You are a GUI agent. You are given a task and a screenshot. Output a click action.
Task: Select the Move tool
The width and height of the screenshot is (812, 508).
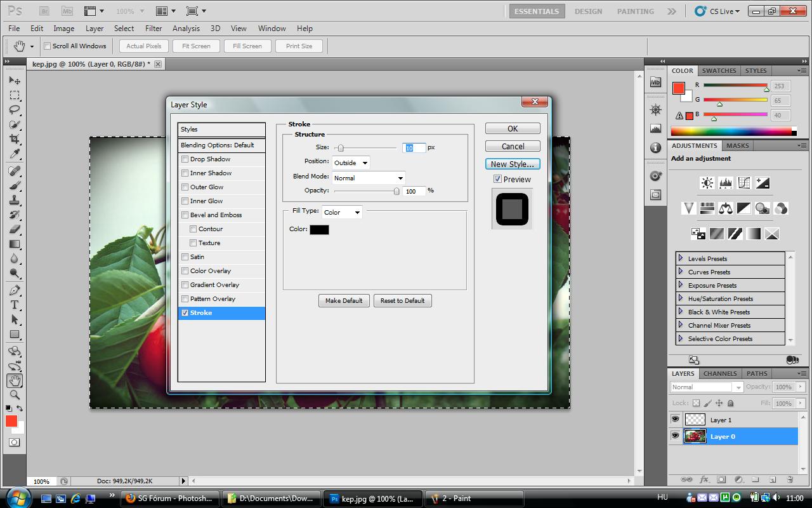tap(15, 81)
